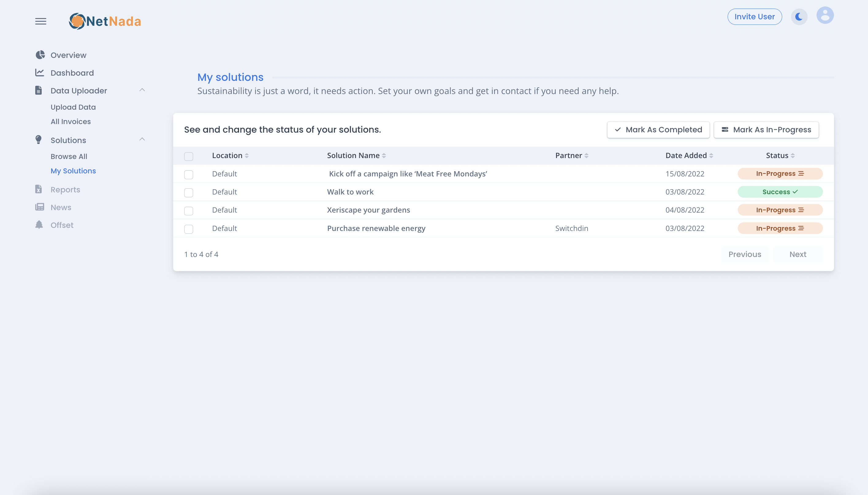This screenshot has width=868, height=495.
Task: Click the Solutions lightbulb sidebar icon
Action: point(39,140)
